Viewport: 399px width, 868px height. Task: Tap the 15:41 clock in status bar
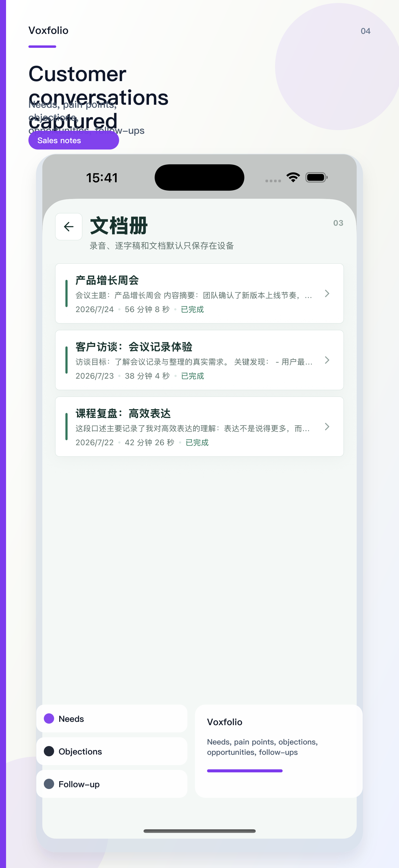pyautogui.click(x=102, y=178)
